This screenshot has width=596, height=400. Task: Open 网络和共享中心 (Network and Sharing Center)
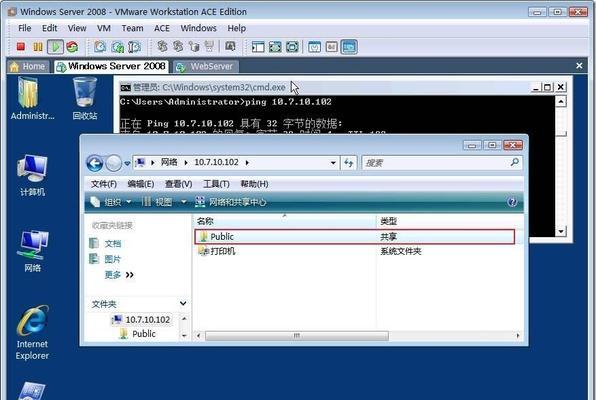(230, 202)
